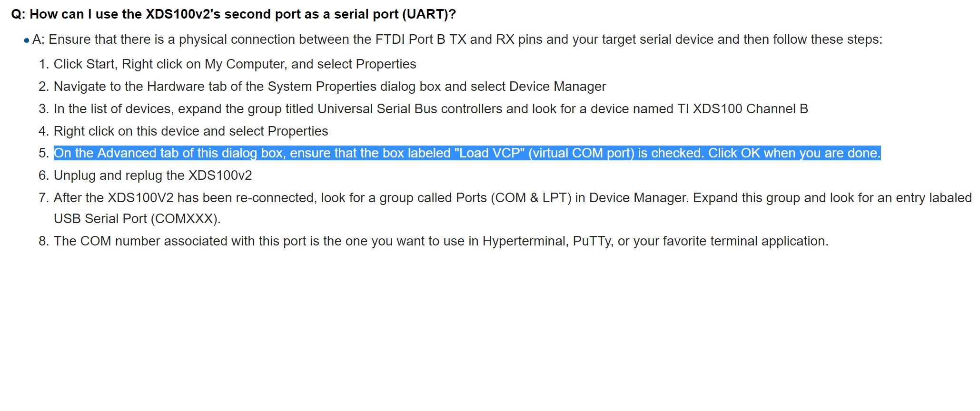The height and width of the screenshot is (411, 980).
Task: Click the question heading about XDS100v2 UART
Action: [x=233, y=14]
